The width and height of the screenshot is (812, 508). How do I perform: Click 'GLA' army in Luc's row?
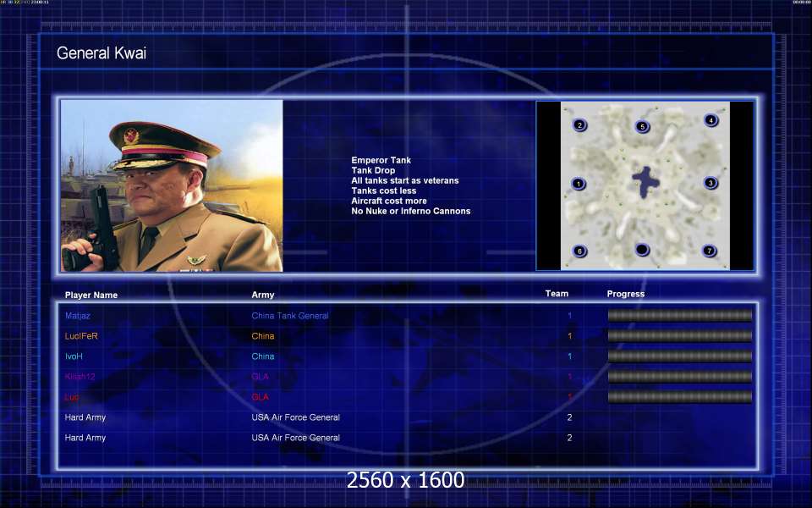(x=260, y=397)
